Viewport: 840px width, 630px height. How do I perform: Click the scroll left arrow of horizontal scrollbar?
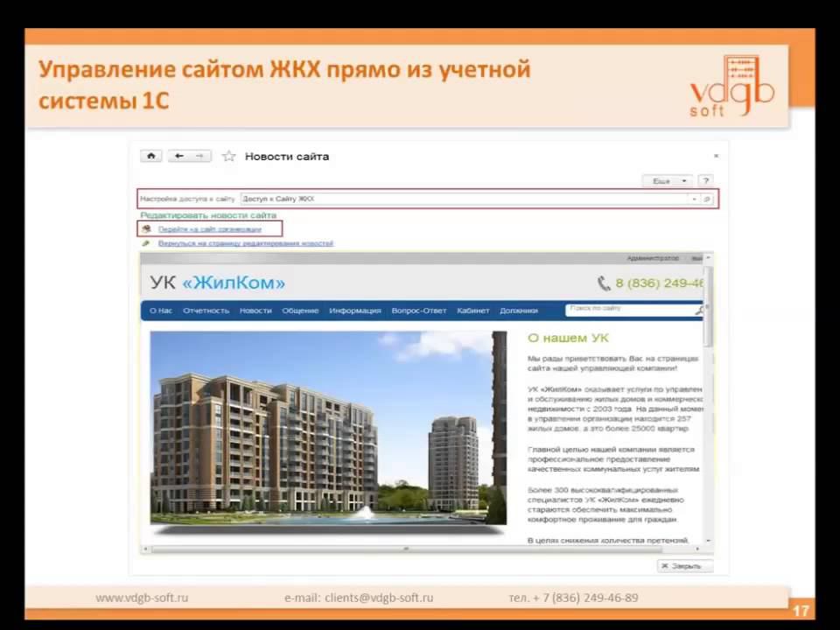(145, 549)
